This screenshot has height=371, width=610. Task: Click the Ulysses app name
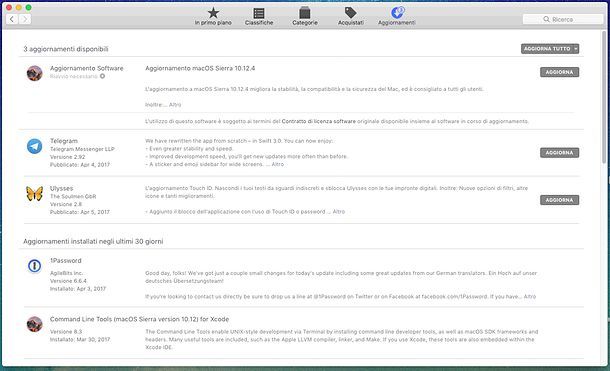61,188
